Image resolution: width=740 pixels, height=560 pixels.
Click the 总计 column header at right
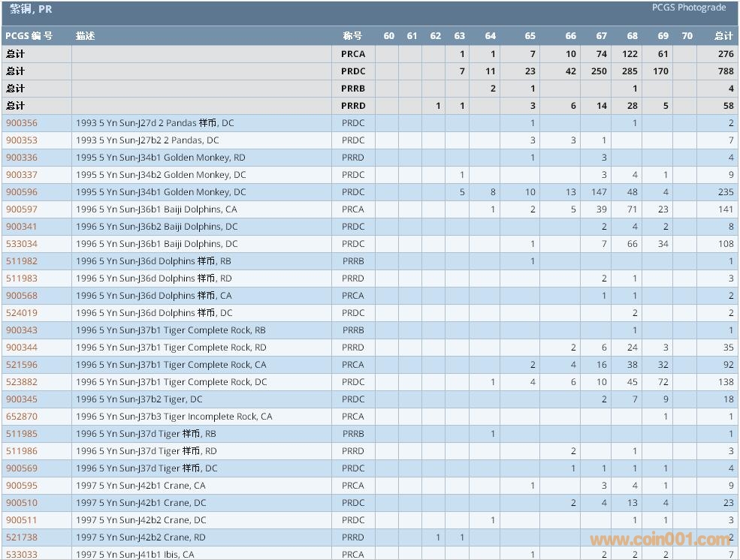[x=723, y=36]
